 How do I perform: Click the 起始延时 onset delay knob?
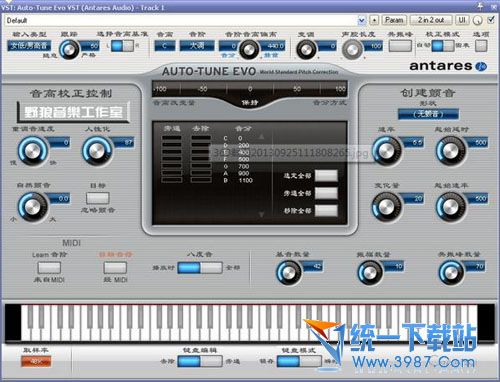tap(451, 150)
